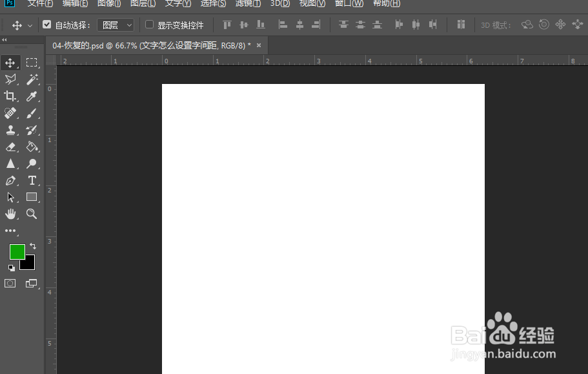Select the Move tool in toolbox

[x=10, y=63]
